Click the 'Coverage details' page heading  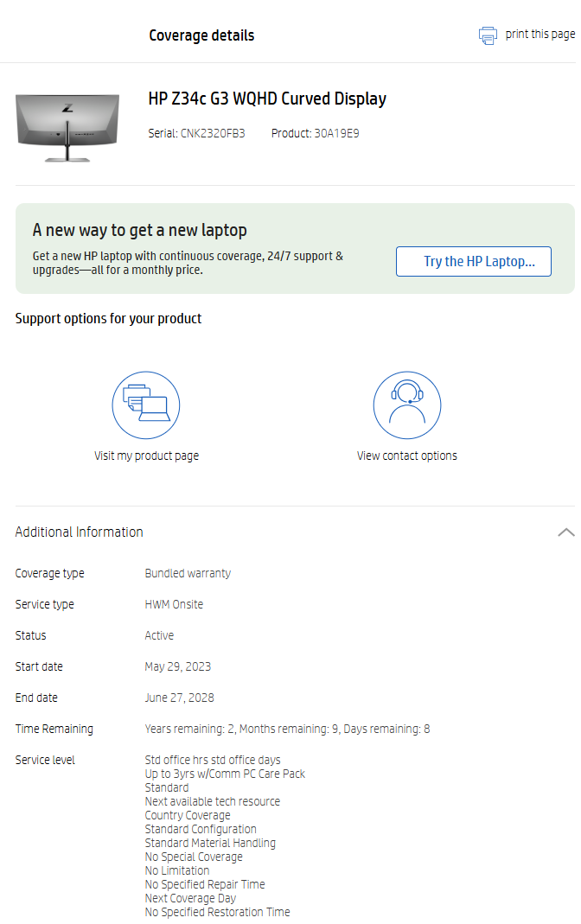(x=201, y=35)
